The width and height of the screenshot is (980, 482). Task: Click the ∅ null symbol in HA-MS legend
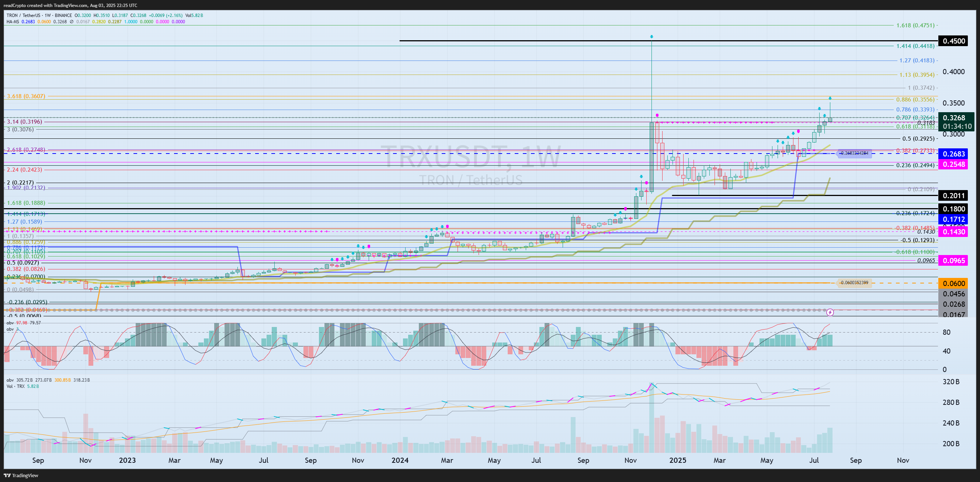click(72, 22)
